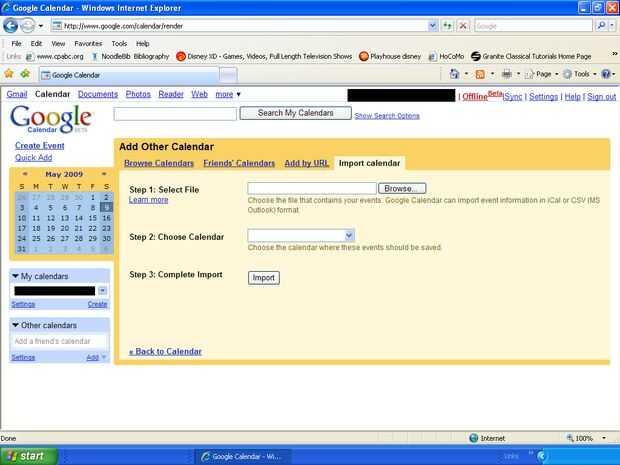Screen dimensions: 620x465
Task: Click the Favorites Center star icon
Action: [9, 74]
